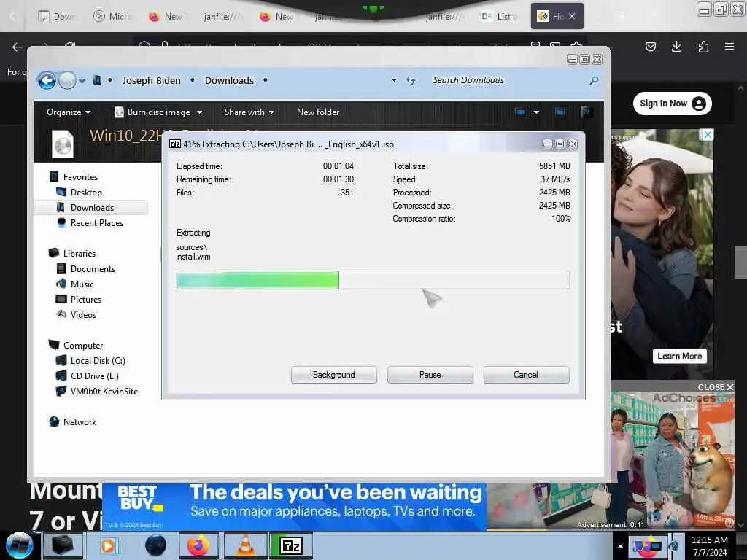Select Joseph Biden in address bar
747x560 pixels.
[152, 80]
